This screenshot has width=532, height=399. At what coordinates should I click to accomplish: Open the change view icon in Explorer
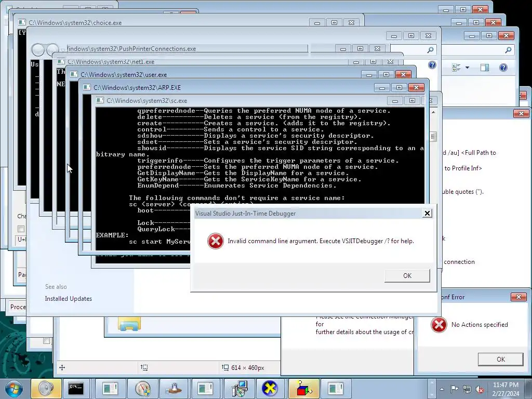pyautogui.click(x=456, y=68)
